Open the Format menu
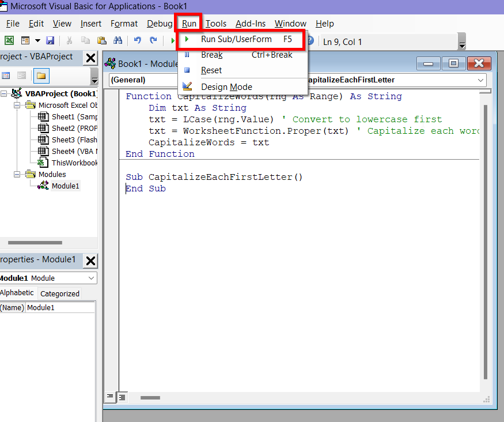504x422 pixels. coord(124,24)
